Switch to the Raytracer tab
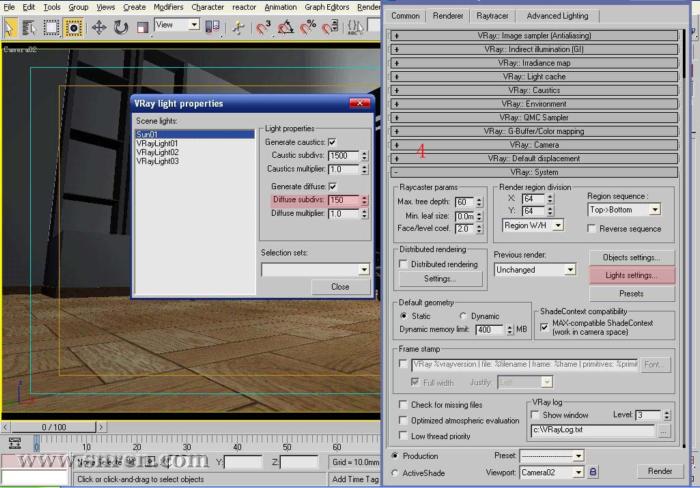 [x=493, y=16]
